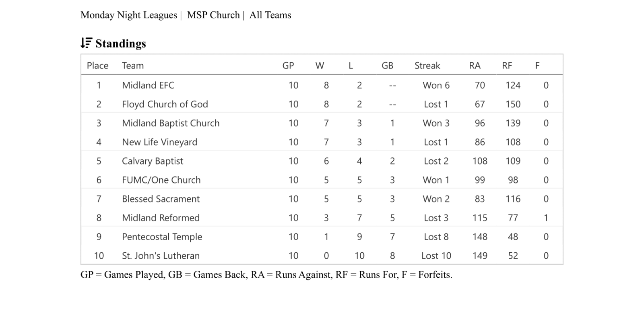Select Calvary Baptist in the standings
Screen dimensions: 644x332
(x=153, y=161)
